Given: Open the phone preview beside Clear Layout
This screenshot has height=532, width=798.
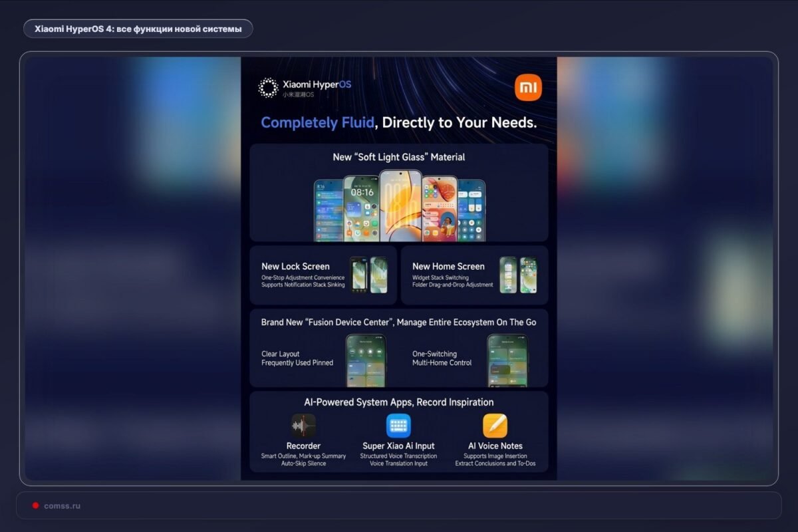Looking at the screenshot, I should pyautogui.click(x=366, y=360).
